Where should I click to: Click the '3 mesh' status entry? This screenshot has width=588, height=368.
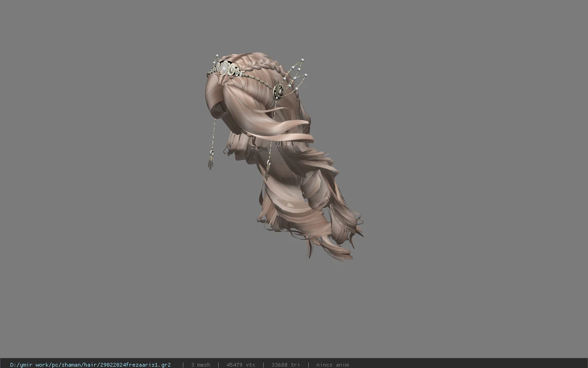click(x=201, y=365)
